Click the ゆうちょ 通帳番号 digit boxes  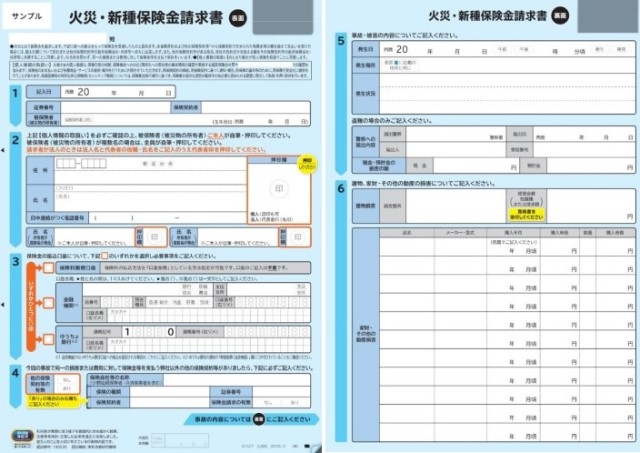(x=267, y=332)
